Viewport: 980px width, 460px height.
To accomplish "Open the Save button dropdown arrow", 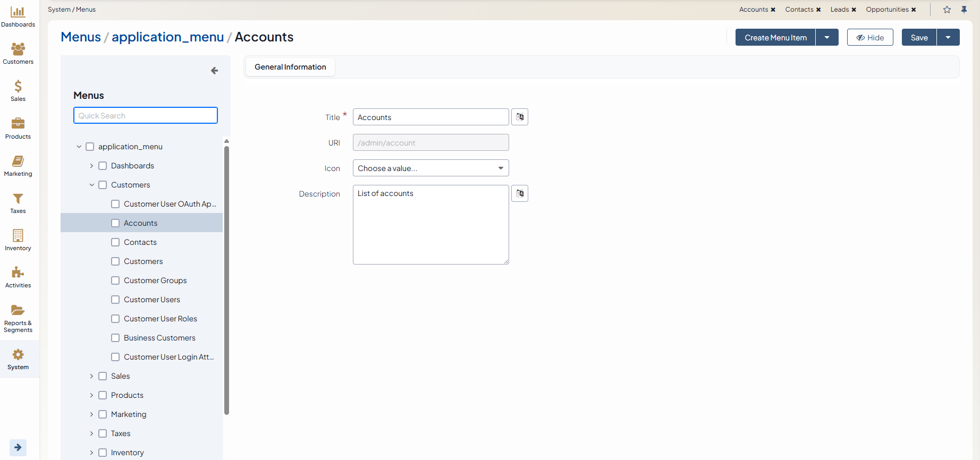I will tap(948, 37).
